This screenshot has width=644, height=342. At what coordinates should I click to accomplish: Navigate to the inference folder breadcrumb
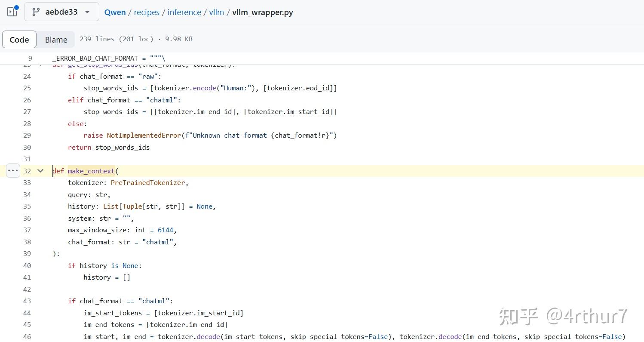(x=184, y=12)
